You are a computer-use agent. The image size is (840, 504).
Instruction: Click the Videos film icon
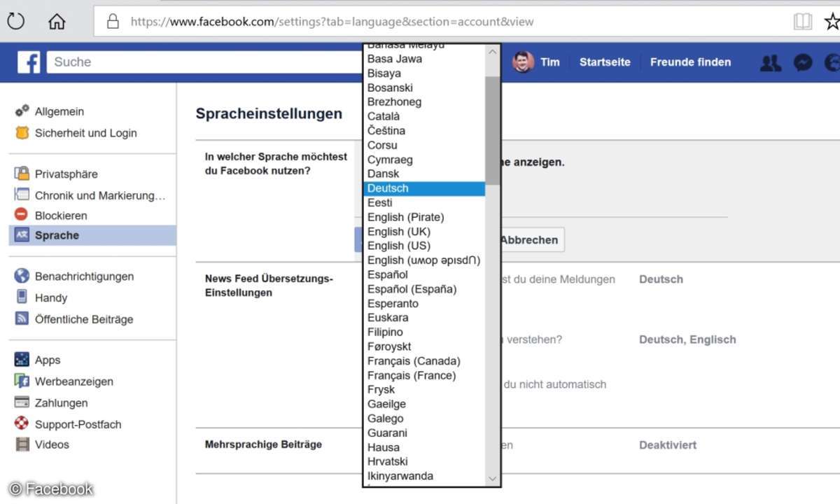pyautogui.click(x=22, y=444)
